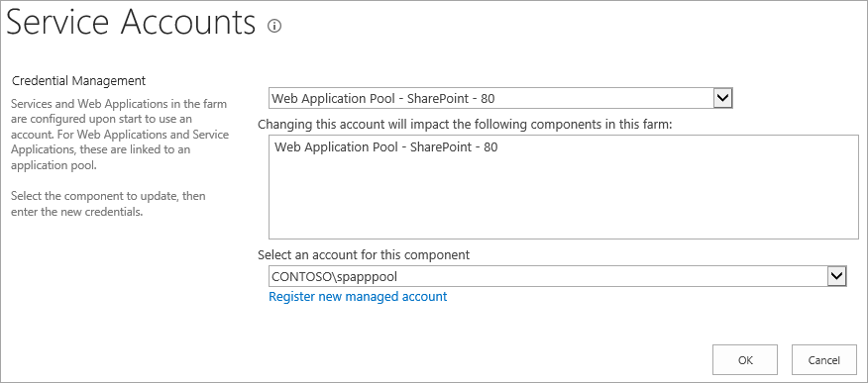Viewport: 868px width, 383px height.
Task: Click the info icon beside Service Accounts
Action: point(274,26)
